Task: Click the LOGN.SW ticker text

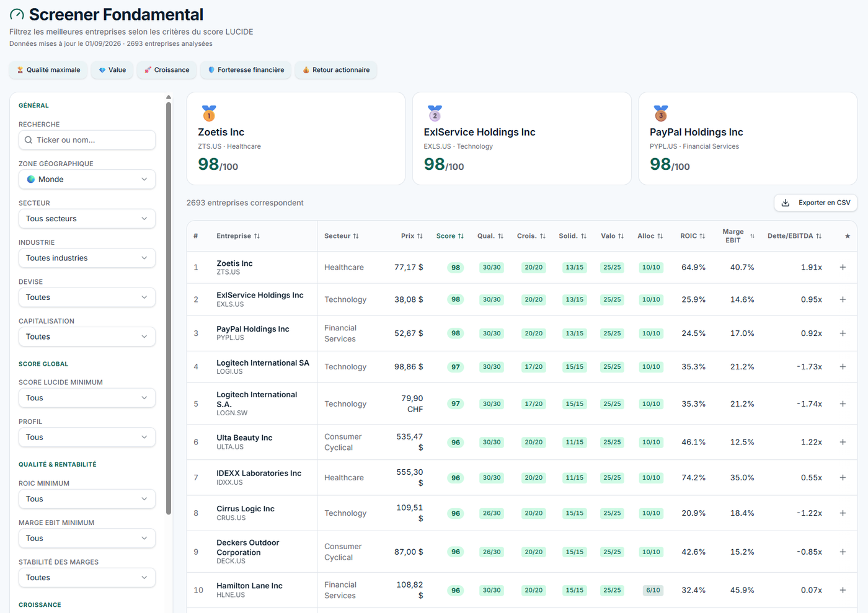Action: pyautogui.click(x=232, y=413)
